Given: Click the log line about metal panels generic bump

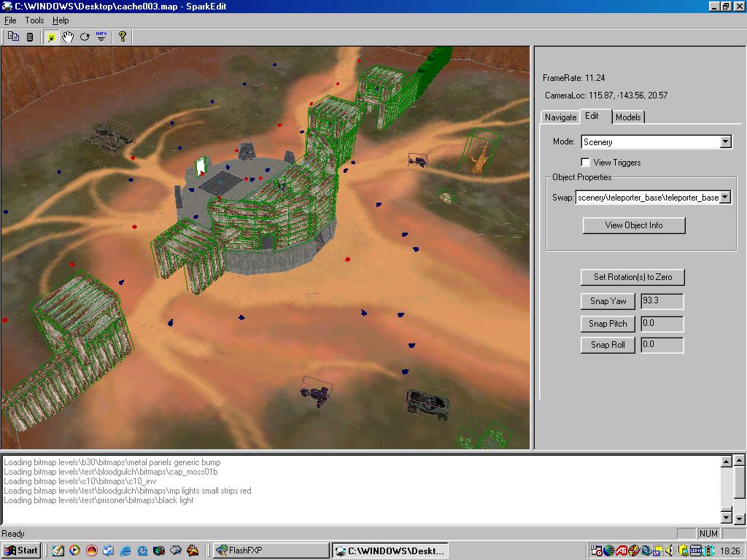Looking at the screenshot, I should point(112,462).
